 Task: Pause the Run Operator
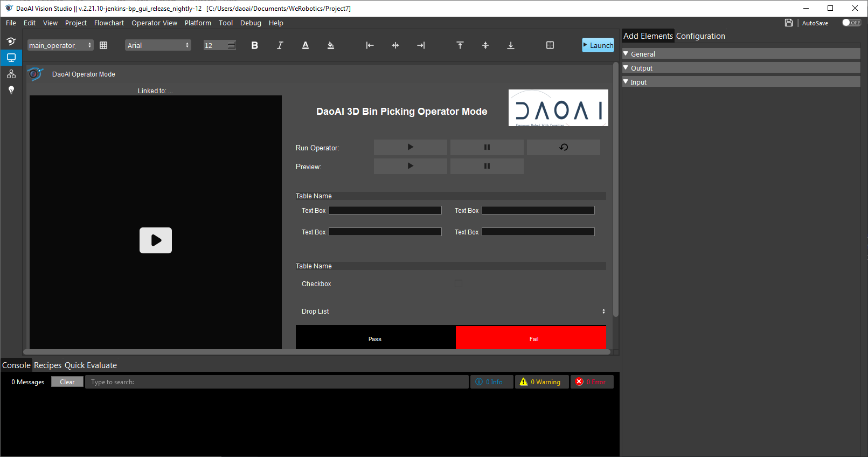point(487,147)
